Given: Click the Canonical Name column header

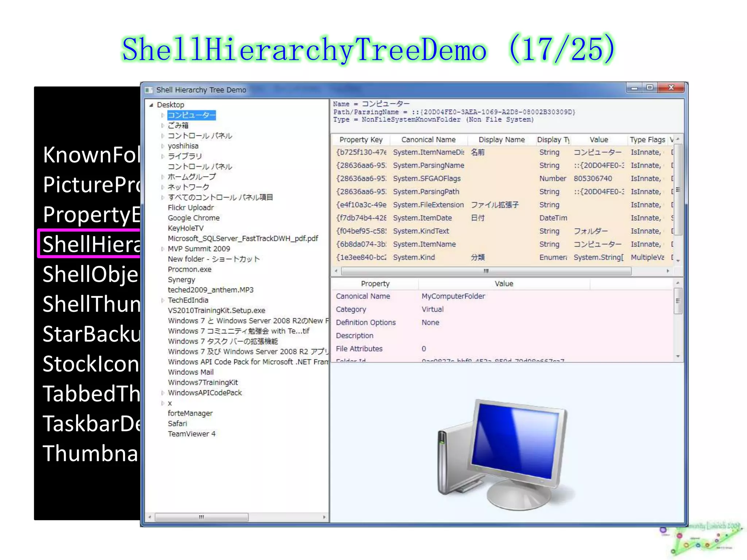Looking at the screenshot, I should [x=428, y=140].
